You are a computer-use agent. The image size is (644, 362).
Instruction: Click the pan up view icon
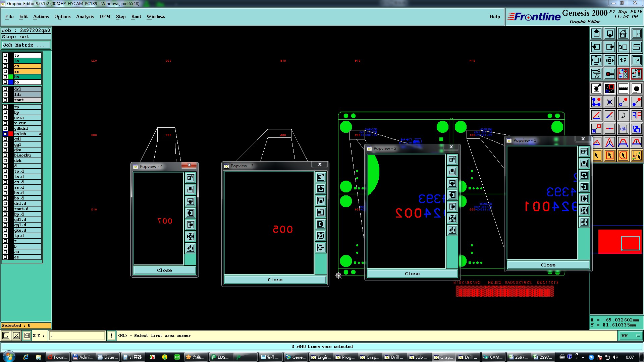coord(596,34)
